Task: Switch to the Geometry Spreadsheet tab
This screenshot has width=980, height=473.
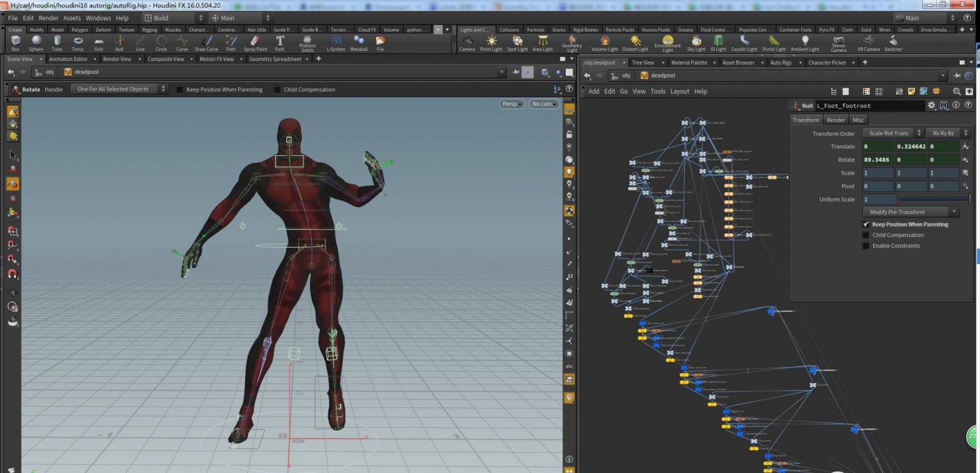Action: 275,59
